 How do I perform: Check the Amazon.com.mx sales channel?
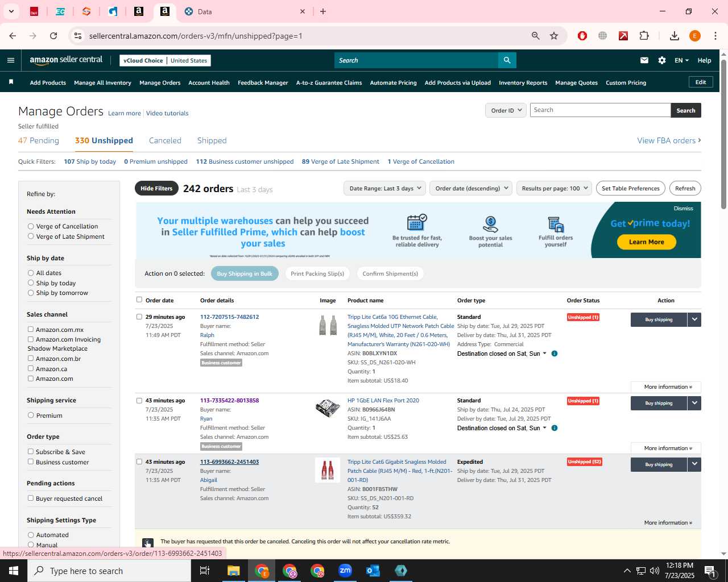point(31,329)
